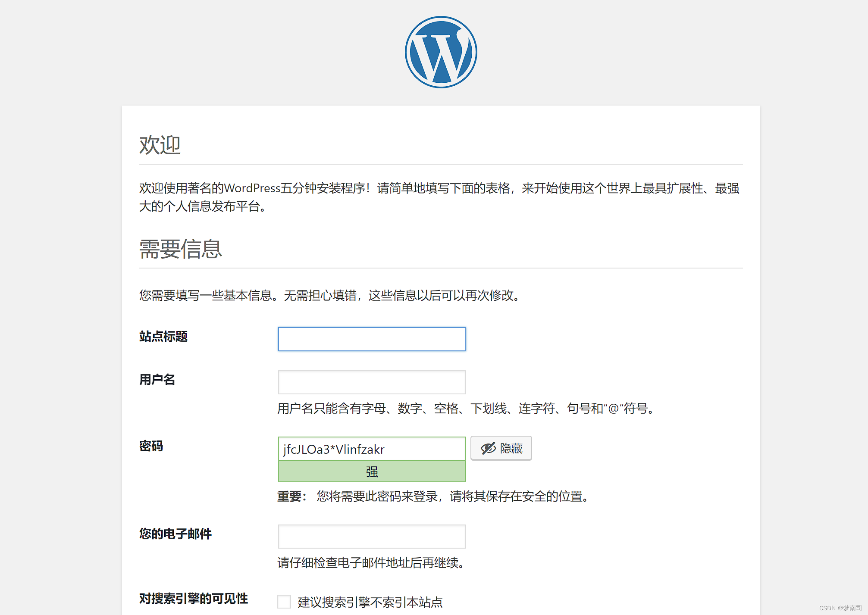Image resolution: width=868 pixels, height=615 pixels.
Task: Click the 需要信息 heading
Action: [181, 249]
